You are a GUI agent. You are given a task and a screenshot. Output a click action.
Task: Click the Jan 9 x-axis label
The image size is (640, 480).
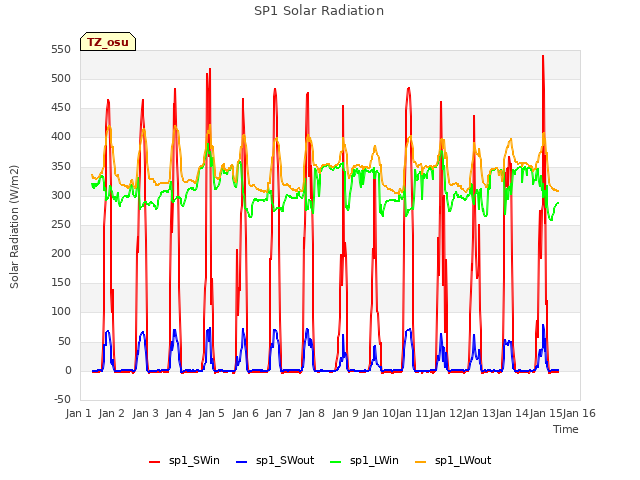[345, 413]
